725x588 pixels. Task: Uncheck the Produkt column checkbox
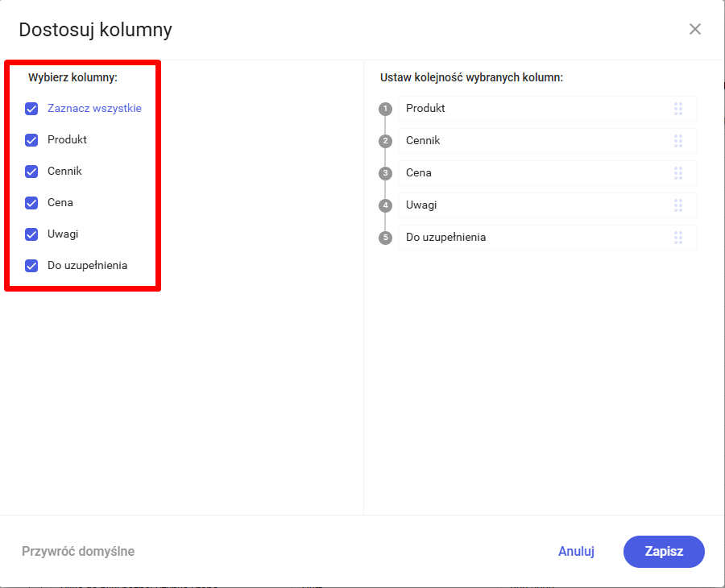[x=31, y=140]
